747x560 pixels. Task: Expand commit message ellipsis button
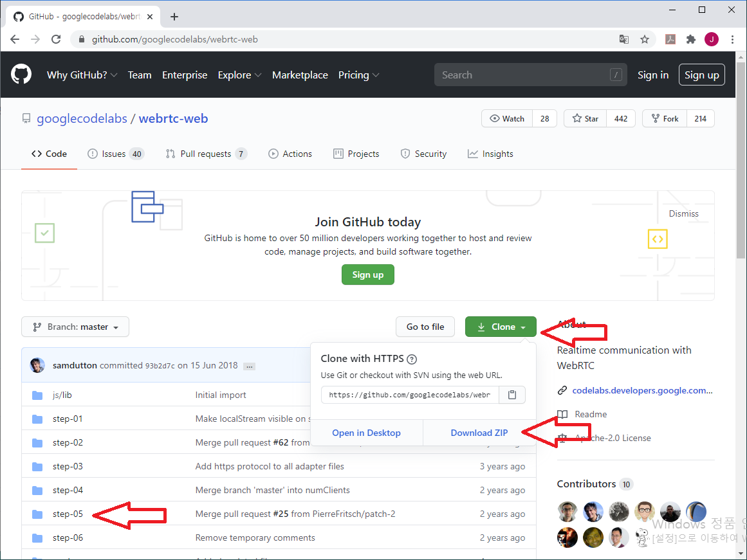249,366
